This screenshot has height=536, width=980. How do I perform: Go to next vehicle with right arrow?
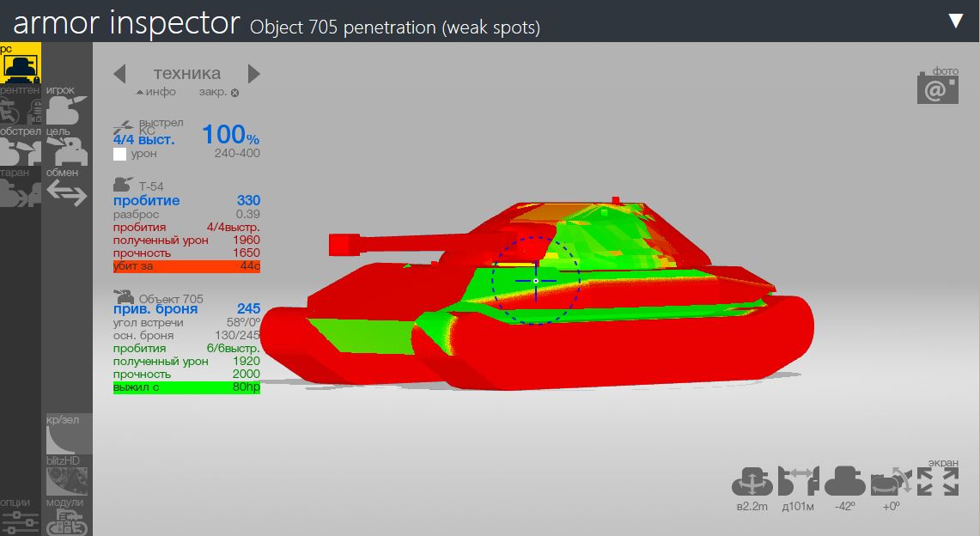coord(253,74)
